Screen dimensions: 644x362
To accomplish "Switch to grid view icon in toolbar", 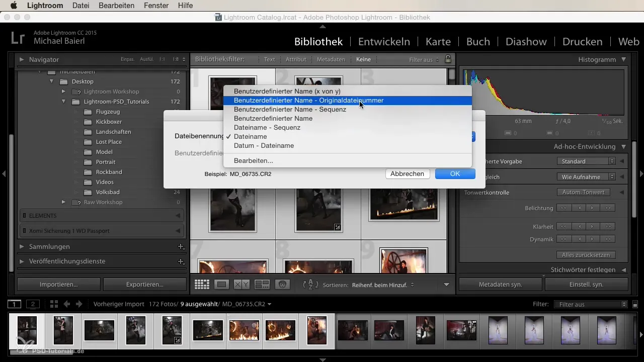I will point(202,284).
